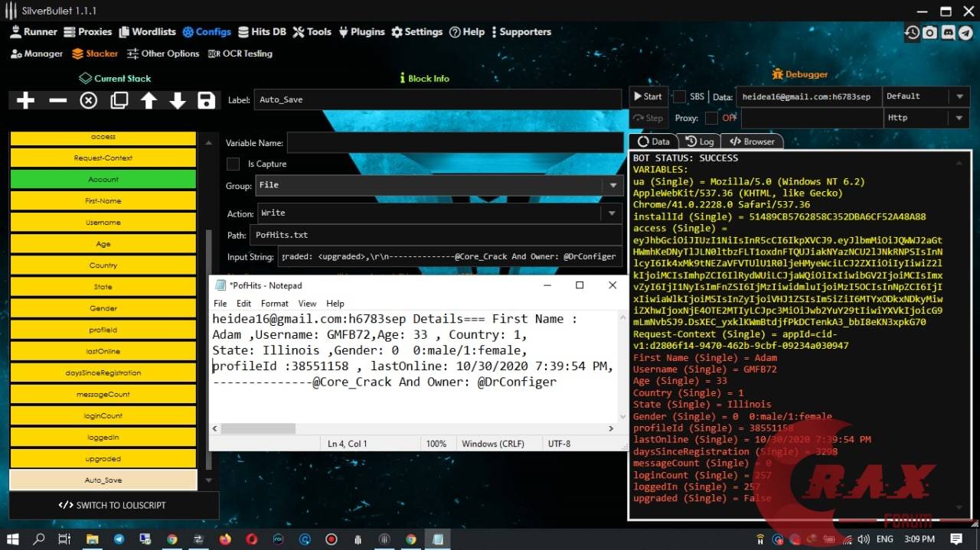Open Firefox from the taskbar
980x550 pixels.
click(x=225, y=539)
